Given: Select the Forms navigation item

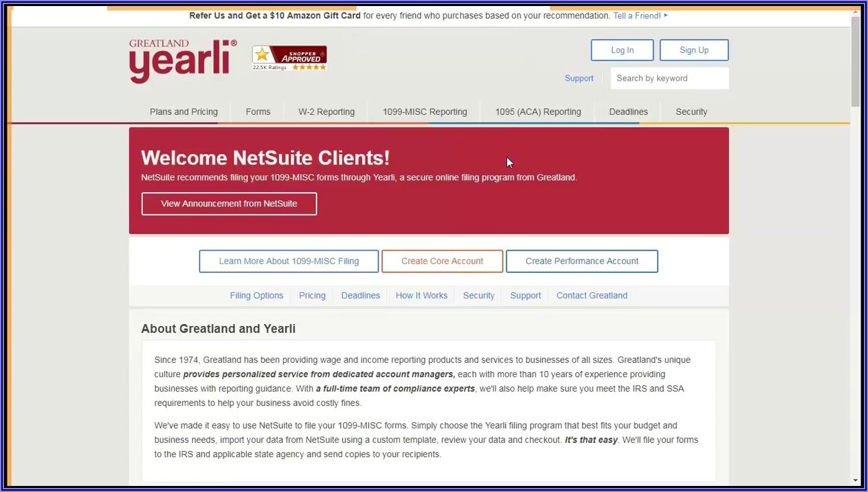Looking at the screenshot, I should coord(258,112).
